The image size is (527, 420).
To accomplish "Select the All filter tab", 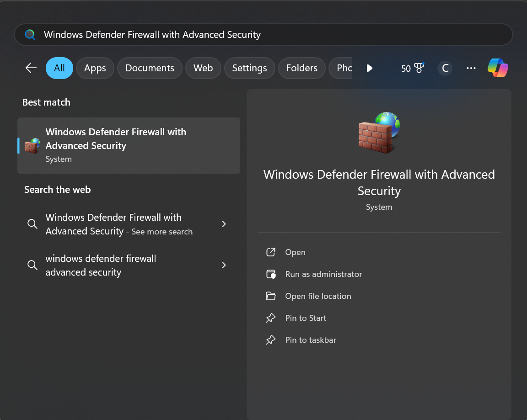I will (59, 68).
